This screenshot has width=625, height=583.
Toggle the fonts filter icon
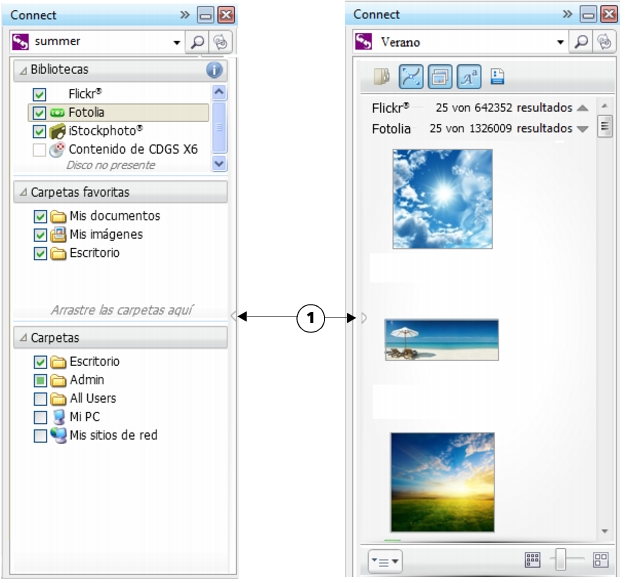pos(469,77)
